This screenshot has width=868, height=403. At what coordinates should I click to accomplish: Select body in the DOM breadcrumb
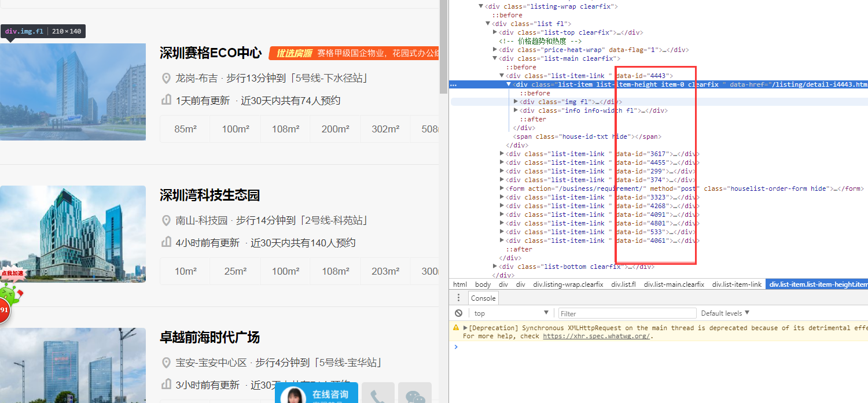[x=483, y=284]
